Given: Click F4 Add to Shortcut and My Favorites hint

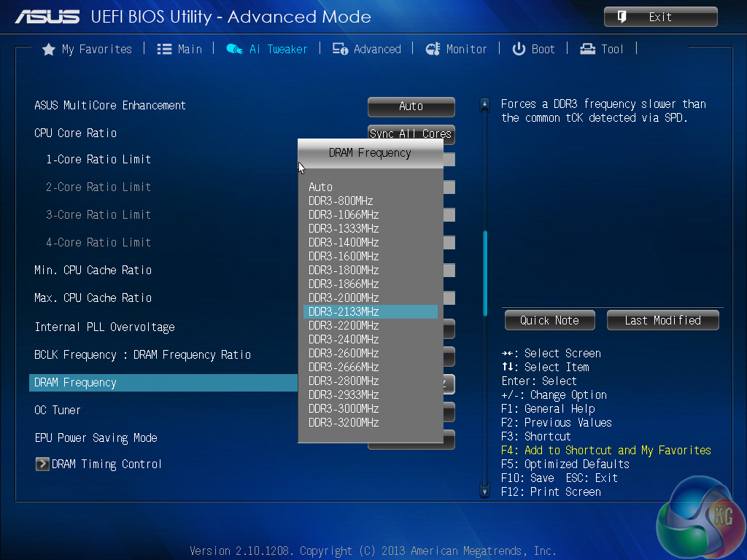Looking at the screenshot, I should coord(606,451).
